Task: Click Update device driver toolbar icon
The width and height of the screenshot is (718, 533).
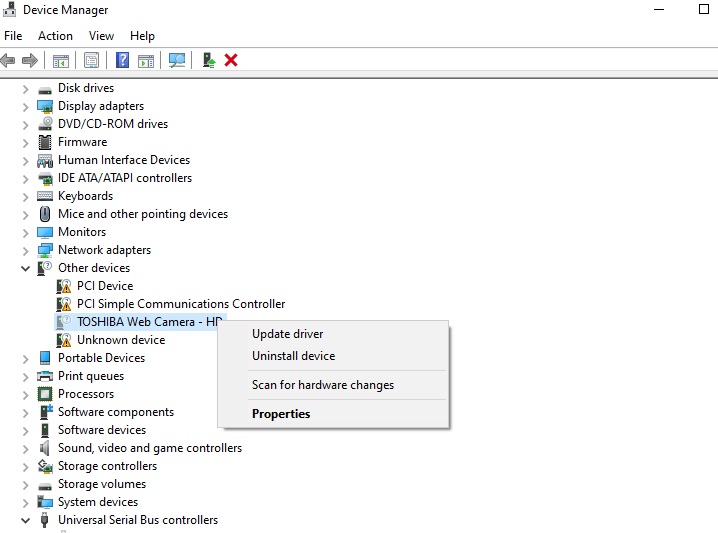Action: click(209, 60)
